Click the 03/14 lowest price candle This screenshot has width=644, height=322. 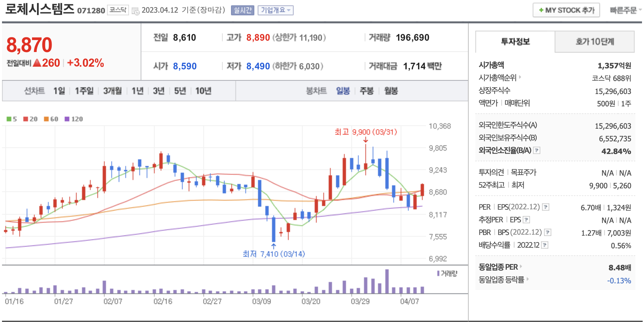coord(274,229)
